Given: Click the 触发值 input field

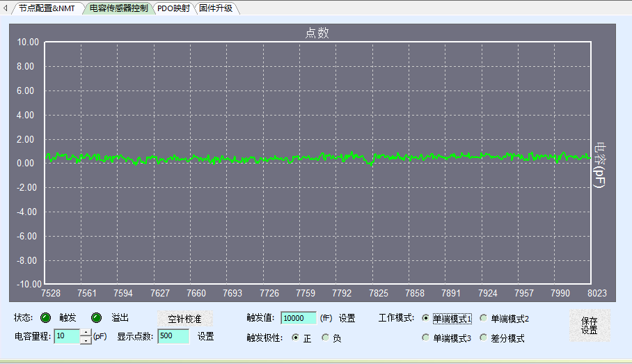Looking at the screenshot, I should [x=298, y=318].
